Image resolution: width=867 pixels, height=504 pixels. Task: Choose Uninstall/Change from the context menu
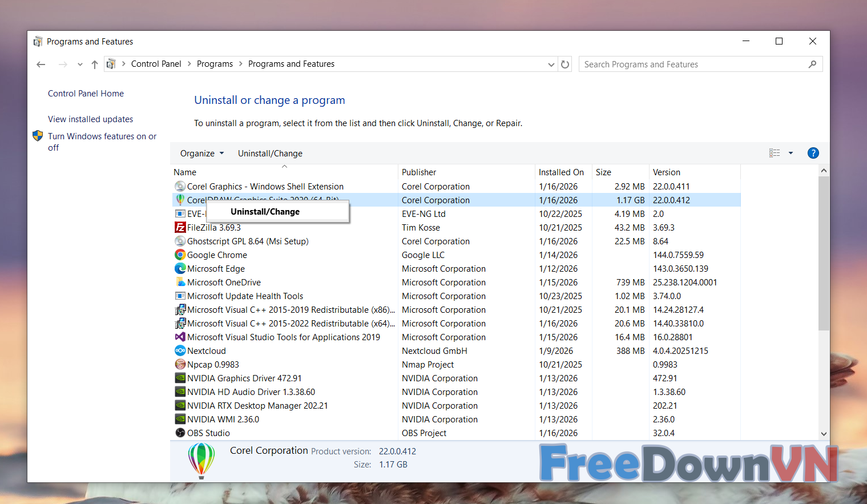coord(265,212)
